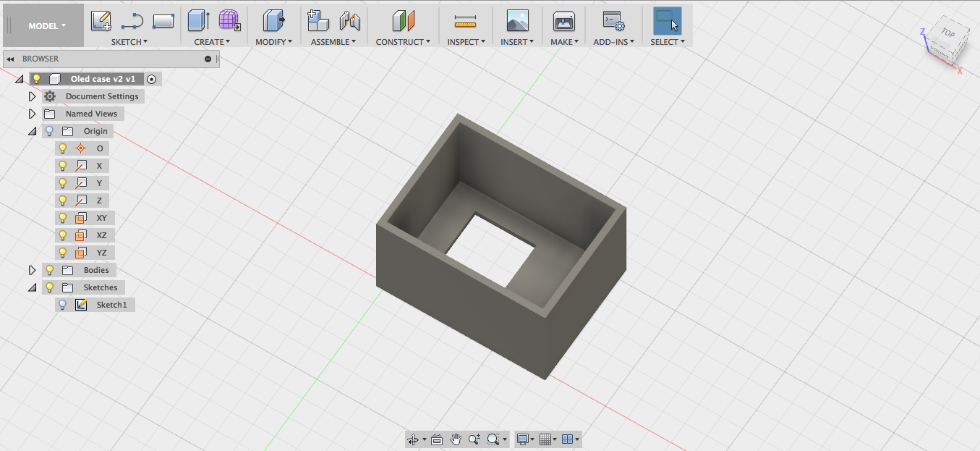The height and width of the screenshot is (451, 980).
Task: Open the Orbit type dropdown arrow
Action: (425, 439)
